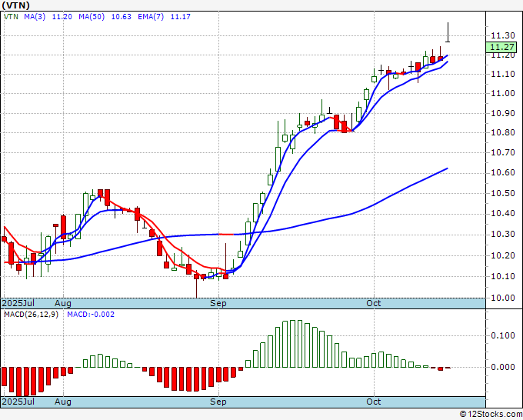Click the 11.30 price axis label

point(503,35)
